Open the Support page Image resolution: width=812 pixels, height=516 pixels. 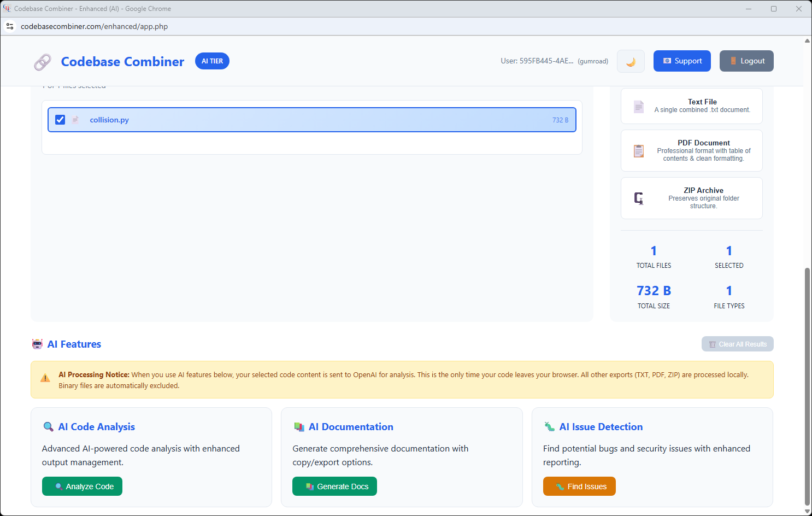(682, 61)
